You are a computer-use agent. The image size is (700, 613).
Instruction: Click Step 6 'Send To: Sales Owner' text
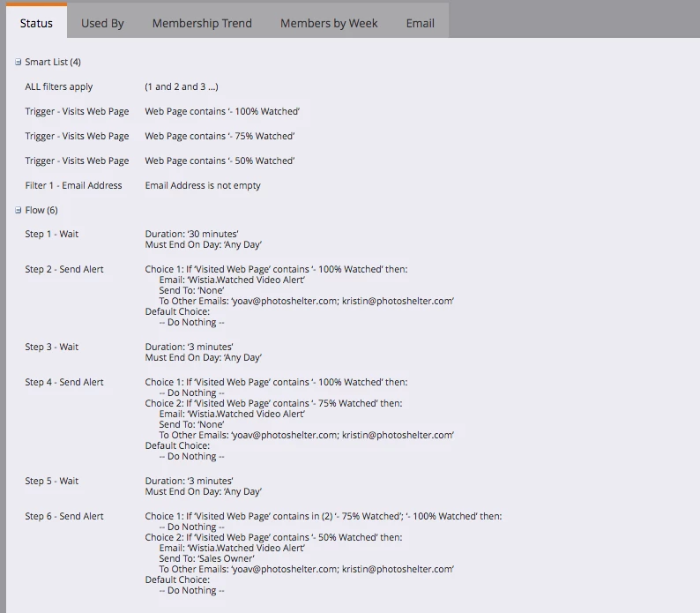pos(206,558)
